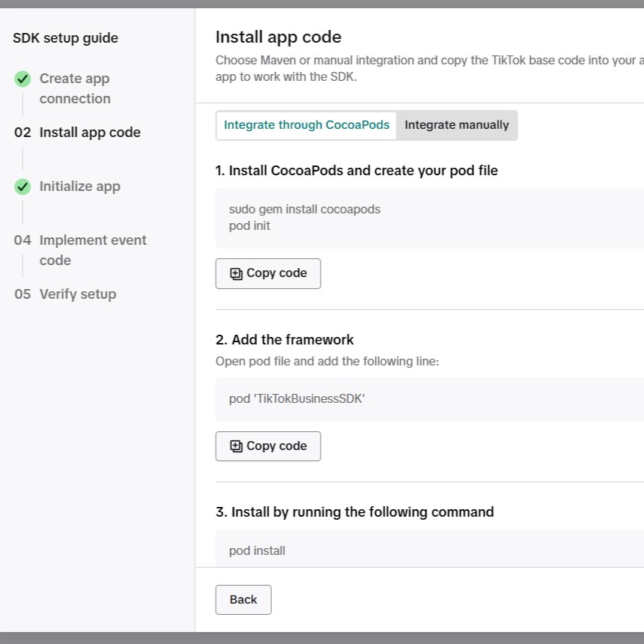Go back with the Back button
644x644 pixels.
click(x=243, y=600)
